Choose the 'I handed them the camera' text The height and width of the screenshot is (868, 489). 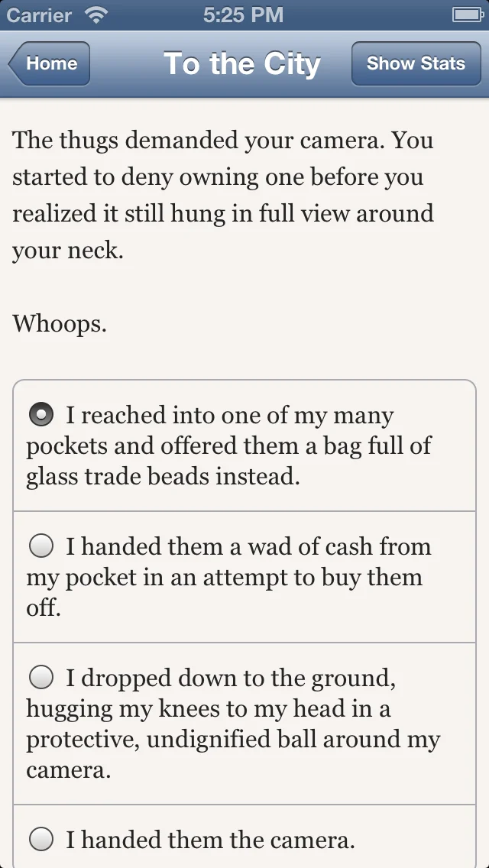[210, 840]
